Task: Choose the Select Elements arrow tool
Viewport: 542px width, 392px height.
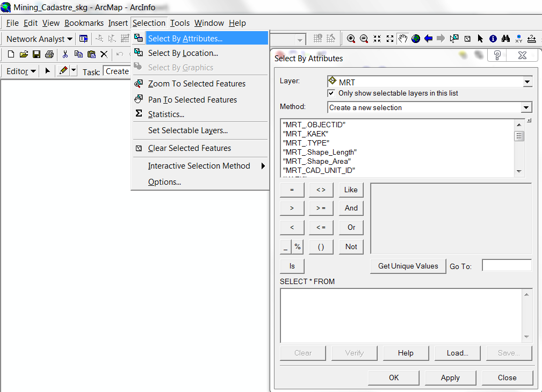Action: tap(480, 39)
